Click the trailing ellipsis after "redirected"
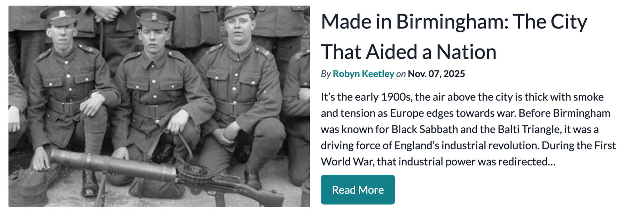This screenshot has width=644, height=215. coord(552,162)
